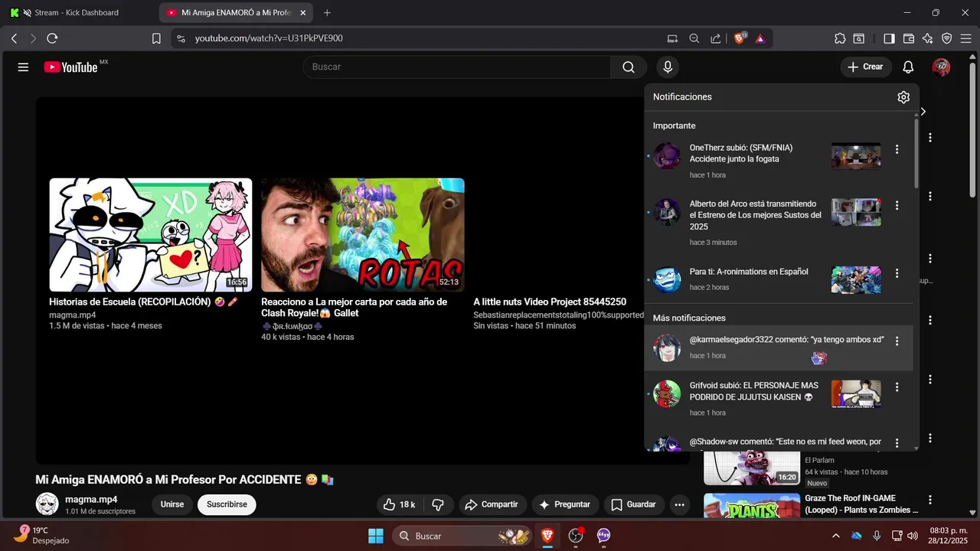The width and height of the screenshot is (980, 551).
Task: Click the Preguntar button
Action: [x=564, y=505]
